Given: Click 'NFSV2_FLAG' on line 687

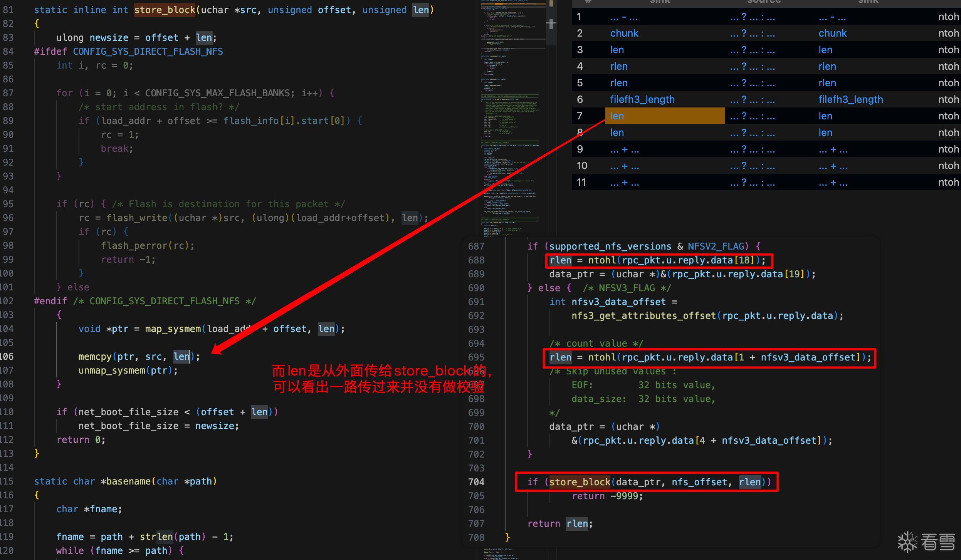Looking at the screenshot, I should [x=716, y=246].
